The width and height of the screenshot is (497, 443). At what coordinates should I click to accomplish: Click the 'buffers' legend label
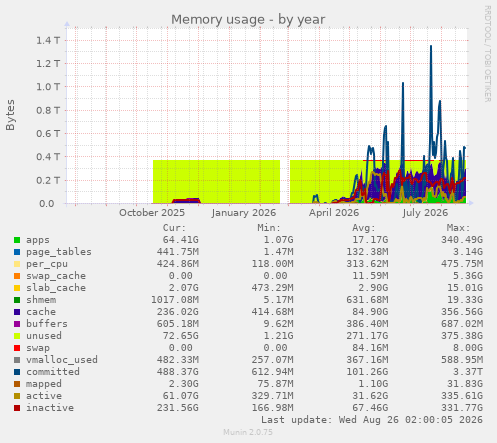coord(47,324)
